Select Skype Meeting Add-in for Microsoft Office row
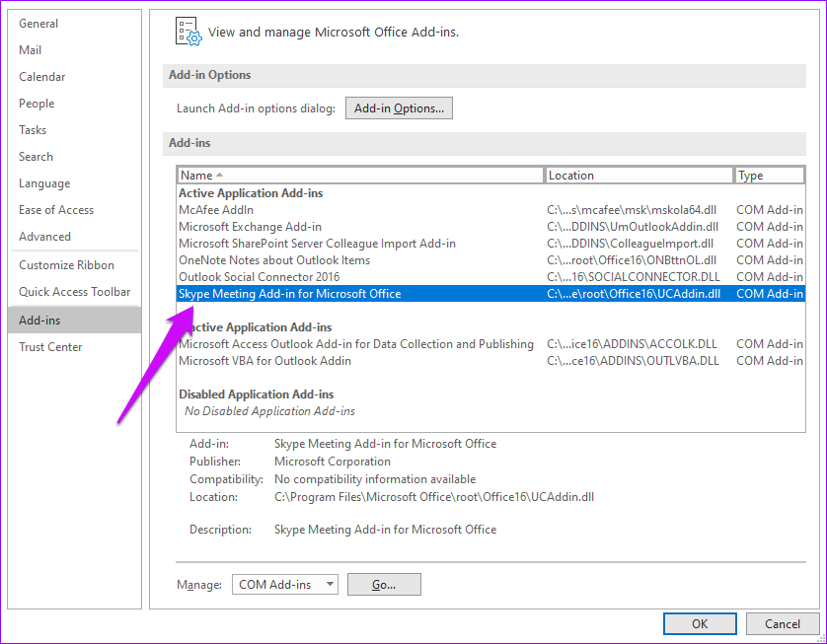The height and width of the screenshot is (644, 827). tap(490, 294)
